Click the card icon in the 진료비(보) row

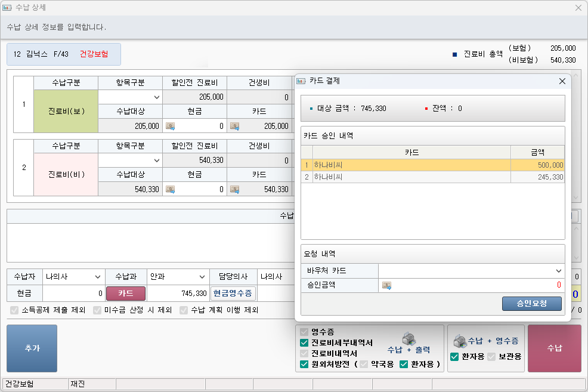[x=235, y=126]
